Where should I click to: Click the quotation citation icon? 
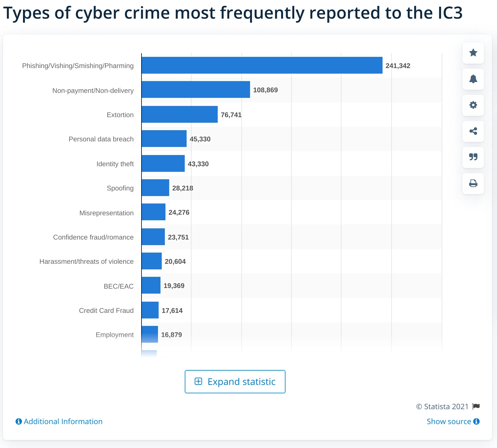(x=473, y=157)
